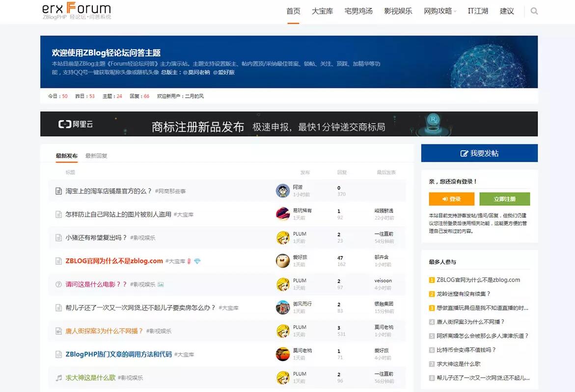Viewport: 575px width, 392px height.
Task: Click the pencil icon on 我要发帖 button
Action: point(464,153)
